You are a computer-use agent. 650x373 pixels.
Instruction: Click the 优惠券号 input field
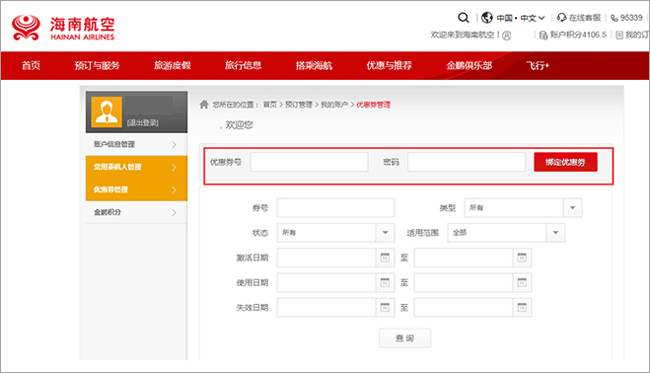tap(309, 162)
